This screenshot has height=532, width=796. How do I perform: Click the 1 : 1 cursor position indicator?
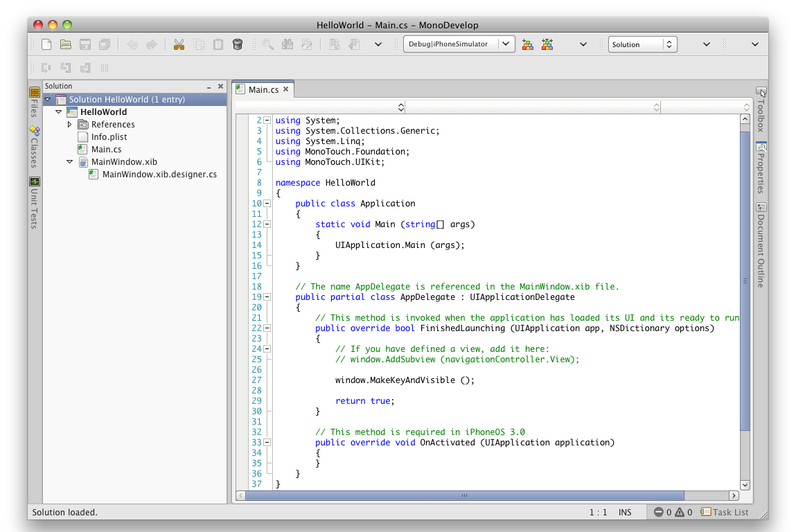(x=598, y=513)
